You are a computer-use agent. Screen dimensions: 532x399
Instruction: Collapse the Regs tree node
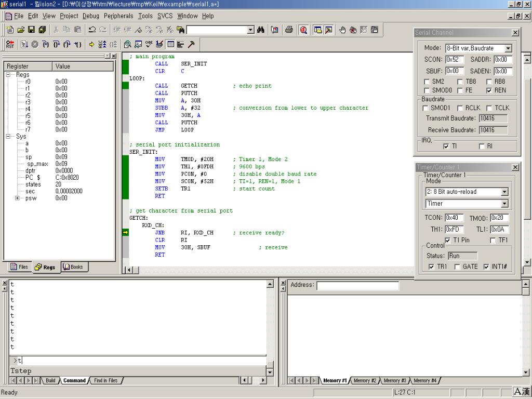[9, 75]
